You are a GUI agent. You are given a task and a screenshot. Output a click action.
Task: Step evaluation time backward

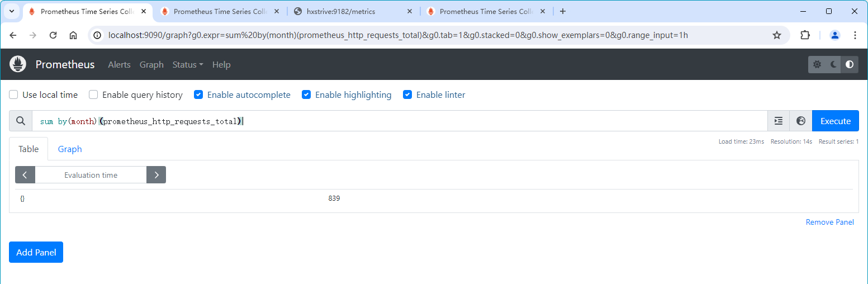coord(25,175)
